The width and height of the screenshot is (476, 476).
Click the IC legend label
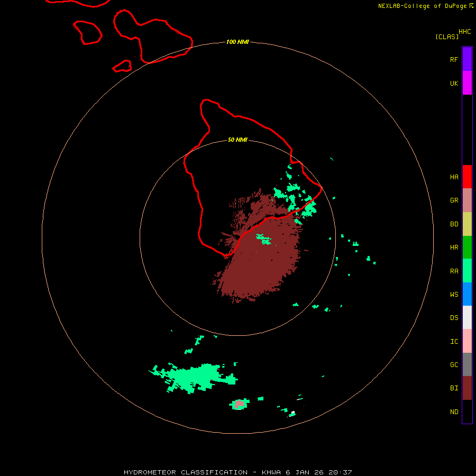coord(454,342)
